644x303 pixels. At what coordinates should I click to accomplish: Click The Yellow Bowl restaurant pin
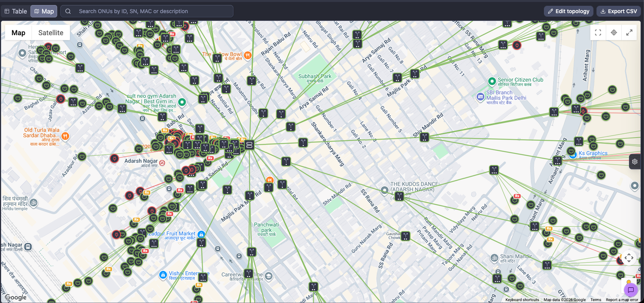pyautogui.click(x=247, y=55)
